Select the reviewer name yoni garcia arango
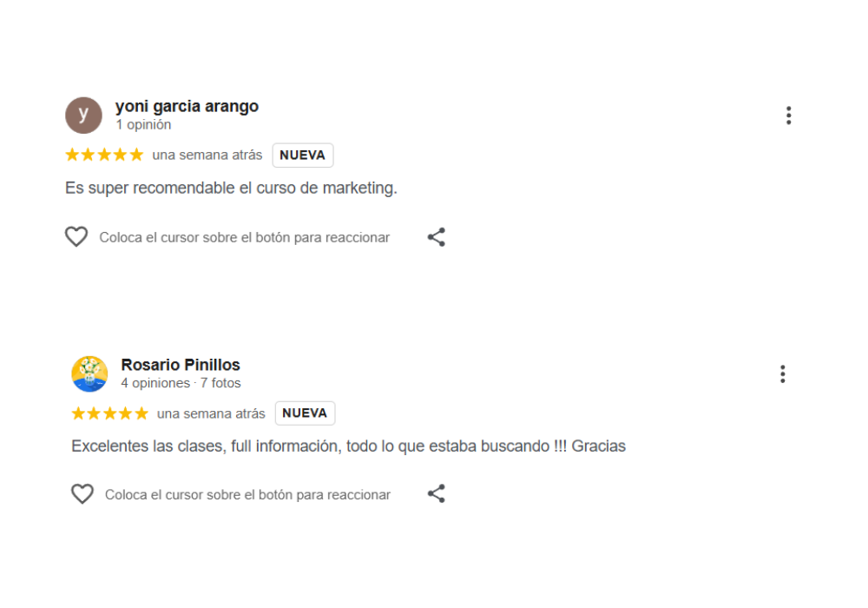The width and height of the screenshot is (868, 608). click(187, 106)
